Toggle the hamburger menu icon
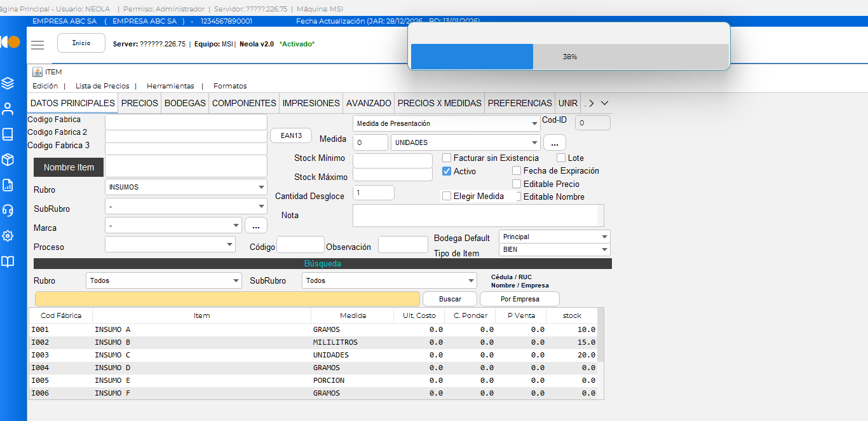This screenshot has height=421, width=868. point(37,45)
